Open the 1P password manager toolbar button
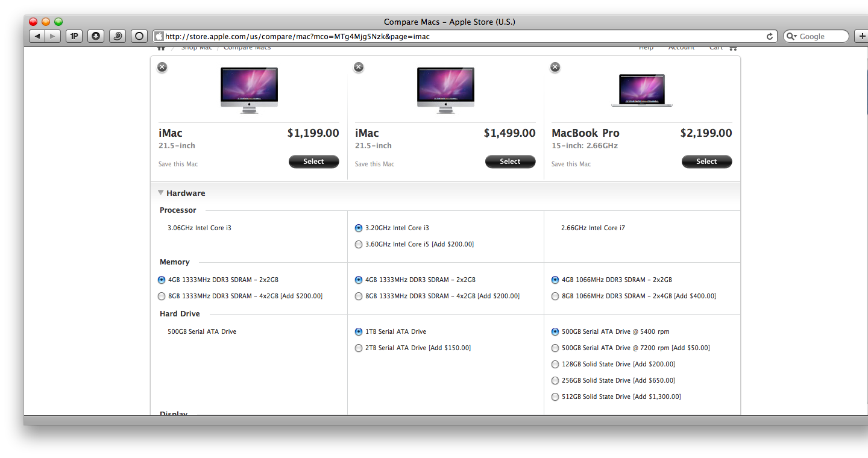 [74, 36]
